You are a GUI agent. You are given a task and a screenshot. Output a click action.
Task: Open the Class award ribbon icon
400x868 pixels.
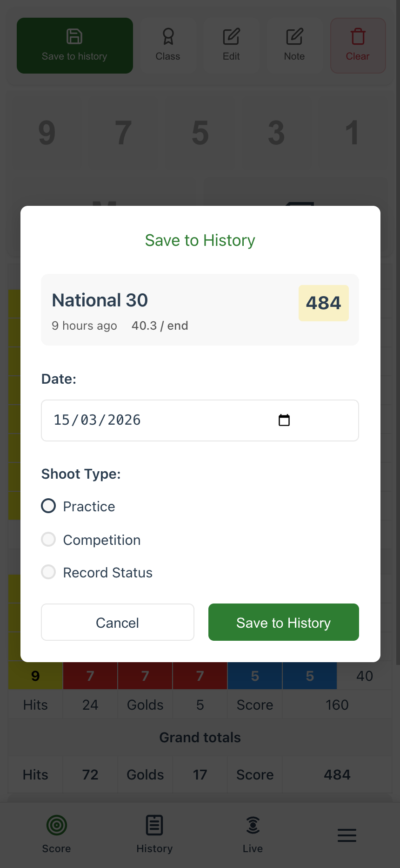coord(168,35)
